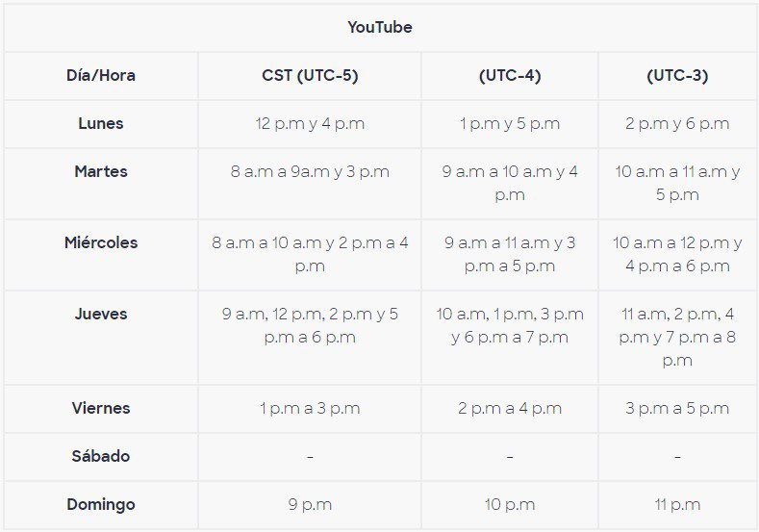This screenshot has height=532, width=759.
Task: Click the Viernes cell reading 3 p.m a 5 p.m
Action: point(677,409)
